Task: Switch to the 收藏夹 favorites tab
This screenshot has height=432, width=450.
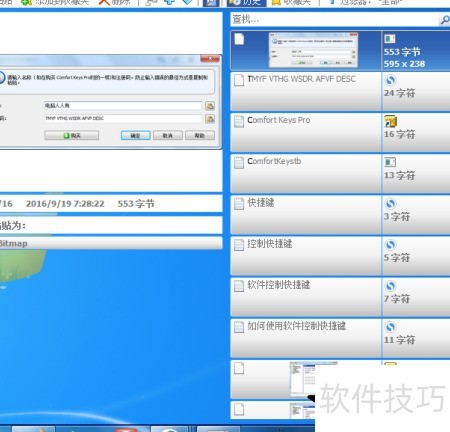Action: point(292,3)
